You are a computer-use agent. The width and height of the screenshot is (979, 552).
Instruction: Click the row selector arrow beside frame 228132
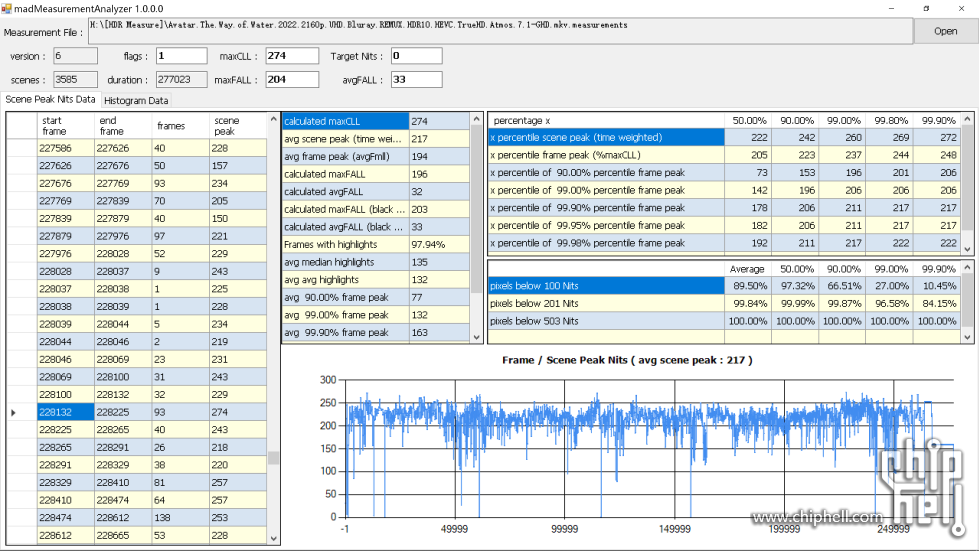[13, 412]
